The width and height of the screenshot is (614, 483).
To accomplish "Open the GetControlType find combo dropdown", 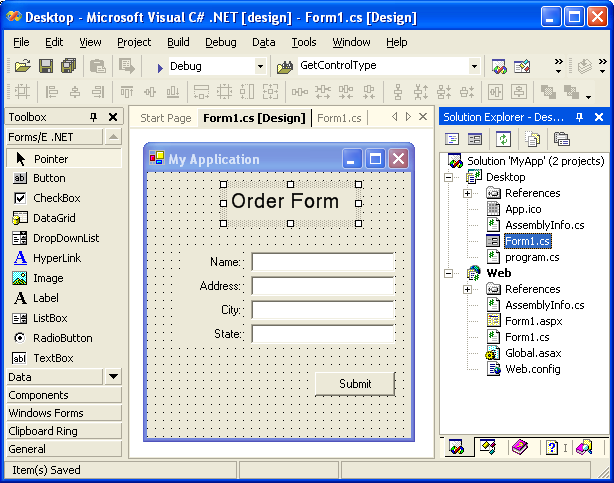I will click(474, 66).
